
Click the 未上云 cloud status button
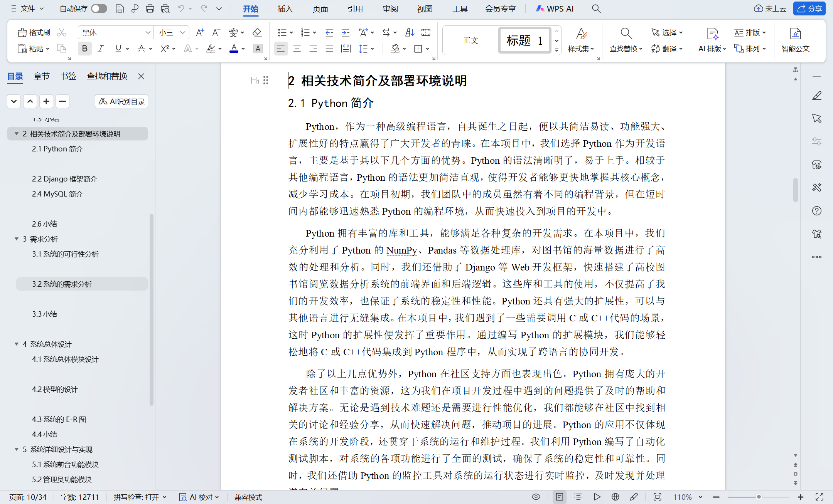[x=770, y=8]
